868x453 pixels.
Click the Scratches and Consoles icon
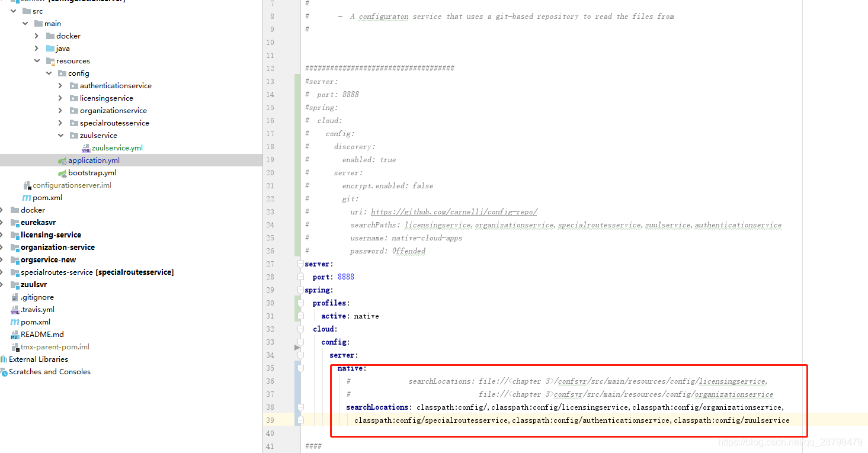4,372
